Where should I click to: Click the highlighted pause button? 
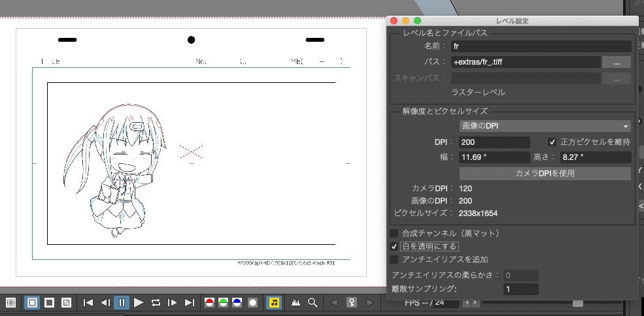coord(122,303)
